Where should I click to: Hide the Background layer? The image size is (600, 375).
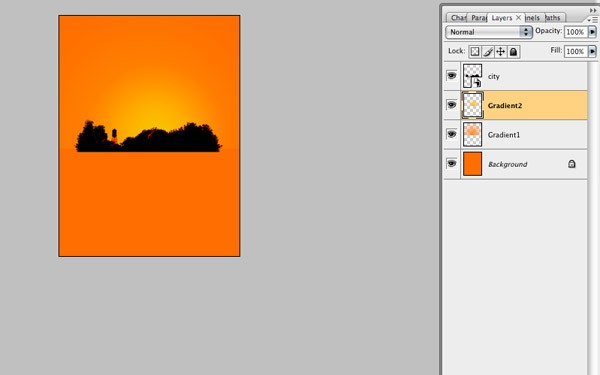pos(452,163)
